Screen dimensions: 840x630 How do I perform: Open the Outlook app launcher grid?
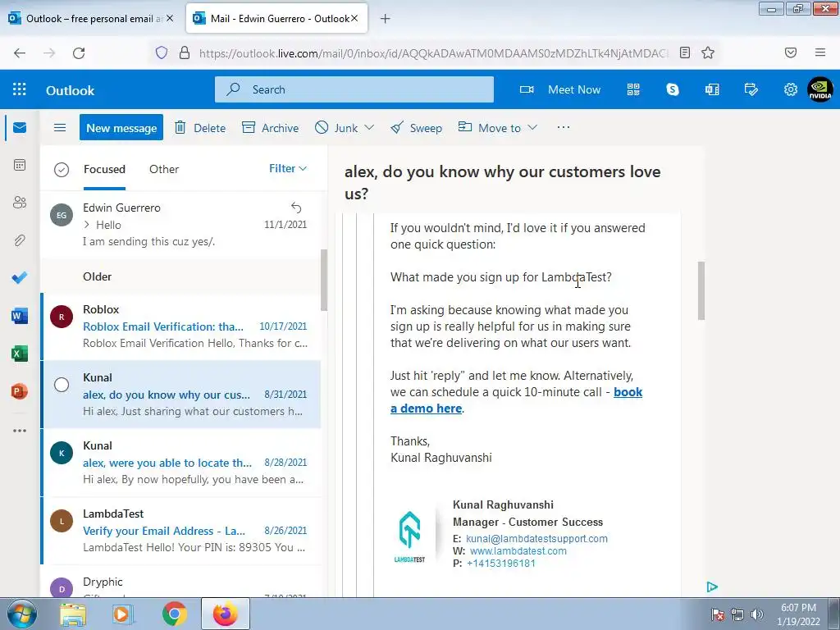(x=20, y=89)
